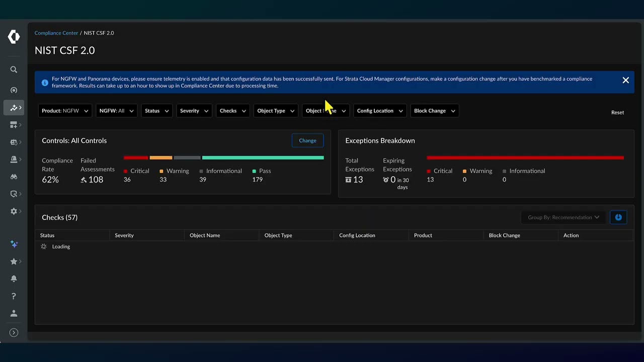Click the Reset filters button

pyautogui.click(x=617, y=113)
